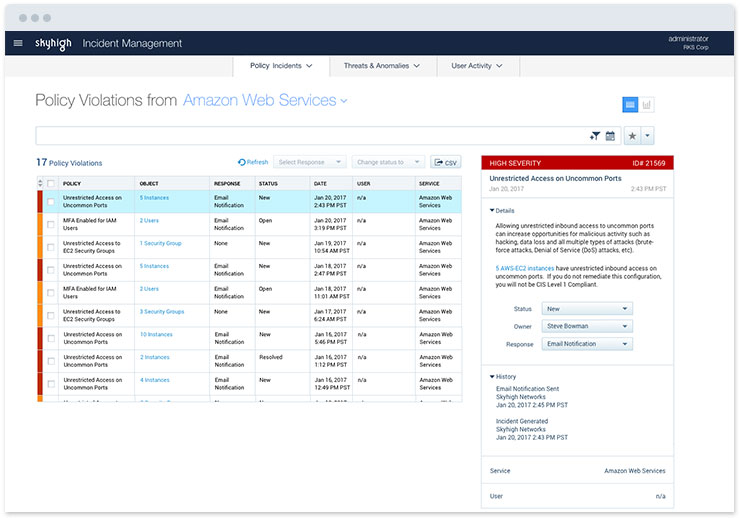Open the Threats & Anomalies tab menu
Viewport: 740px width, 518px height.
pos(382,66)
